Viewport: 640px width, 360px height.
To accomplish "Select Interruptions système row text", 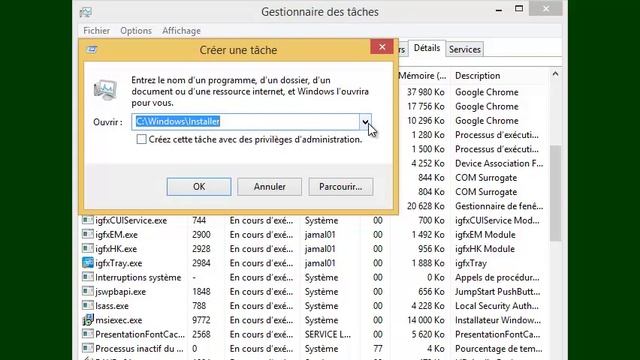I will click(x=138, y=278).
